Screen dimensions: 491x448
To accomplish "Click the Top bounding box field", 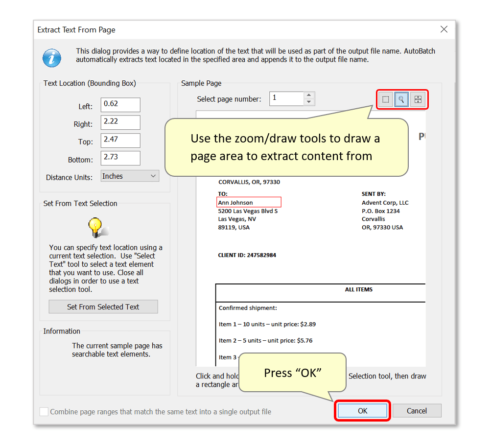I will [120, 141].
